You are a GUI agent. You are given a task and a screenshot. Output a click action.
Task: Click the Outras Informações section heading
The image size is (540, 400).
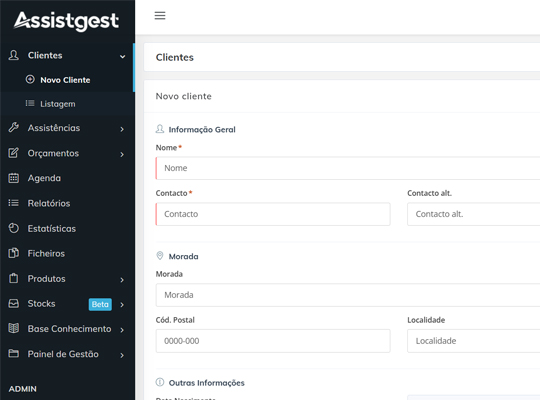coord(207,383)
